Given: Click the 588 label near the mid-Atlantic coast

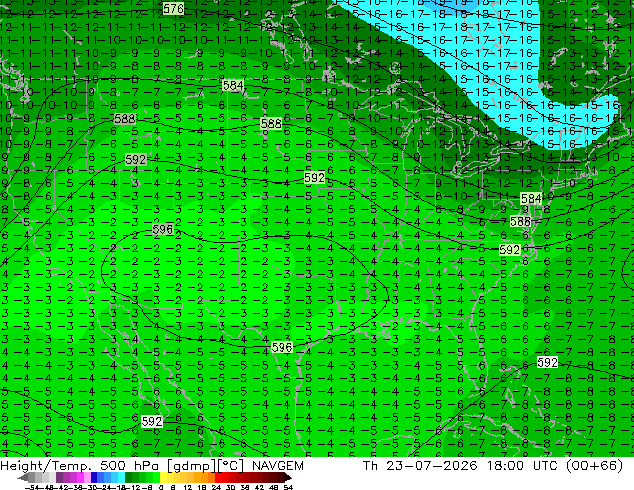Looking at the screenshot, I should coord(520,222).
